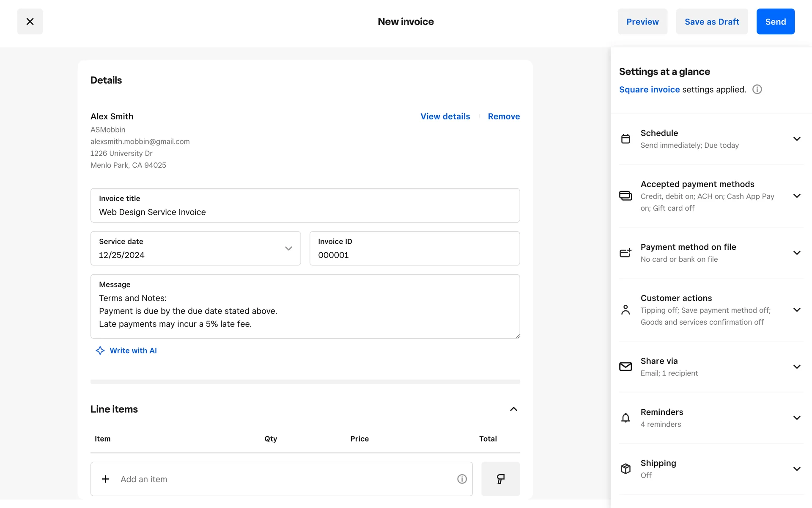Image resolution: width=812 pixels, height=508 pixels.
Task: Expand the Customer actions settings
Action: point(796,309)
